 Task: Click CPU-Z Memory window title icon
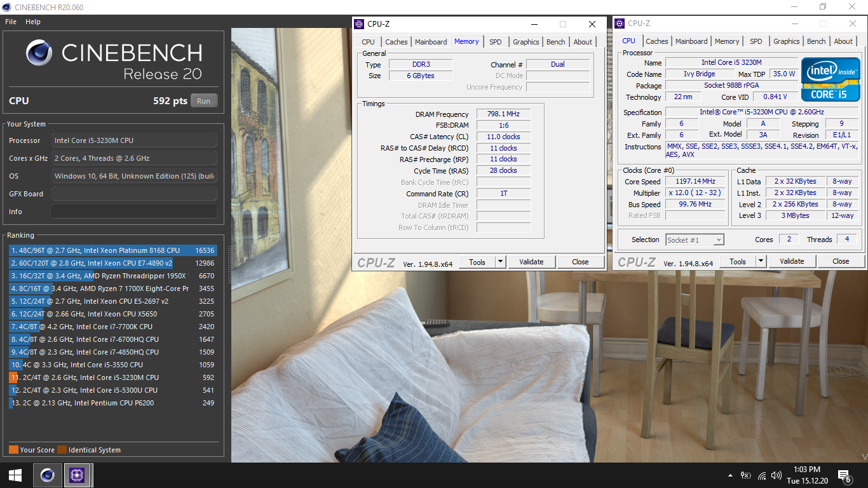tap(360, 24)
